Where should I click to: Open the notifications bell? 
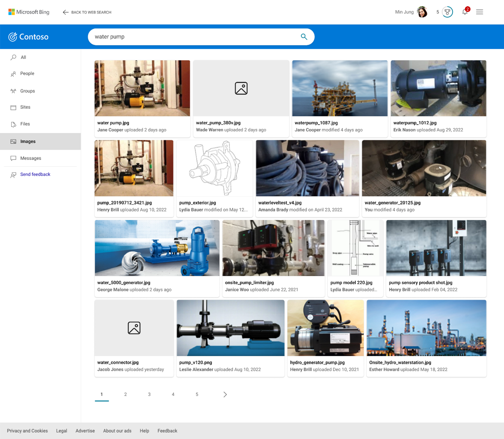(465, 12)
